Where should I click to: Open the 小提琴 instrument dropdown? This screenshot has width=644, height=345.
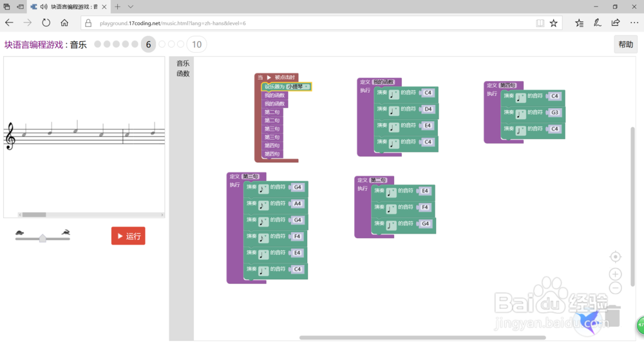point(298,87)
